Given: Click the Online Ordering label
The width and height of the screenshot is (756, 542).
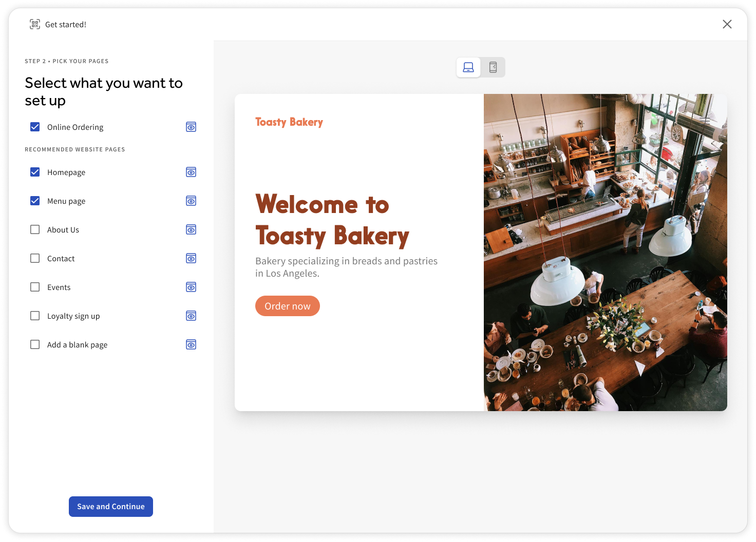Looking at the screenshot, I should tap(75, 127).
